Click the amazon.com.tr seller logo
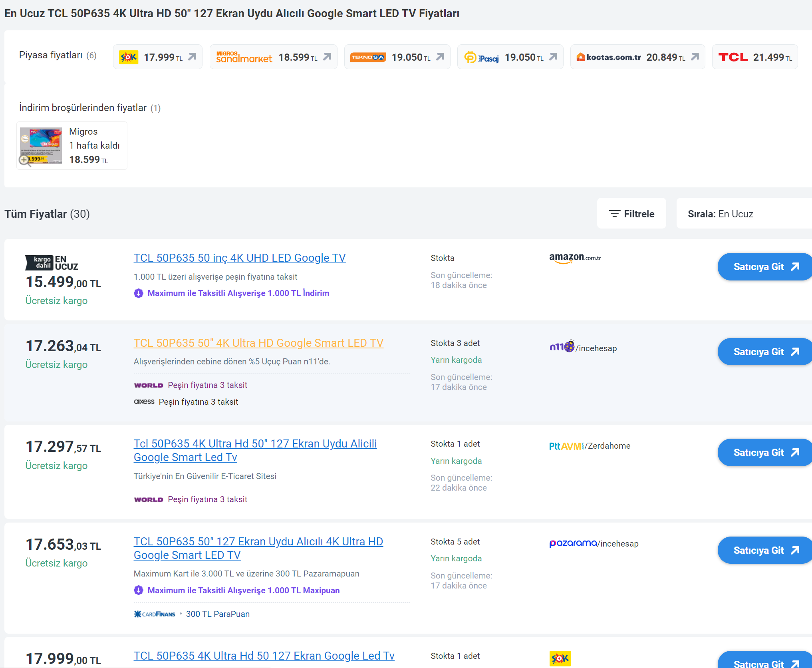Screen dimensions: 812x668 pos(575,258)
